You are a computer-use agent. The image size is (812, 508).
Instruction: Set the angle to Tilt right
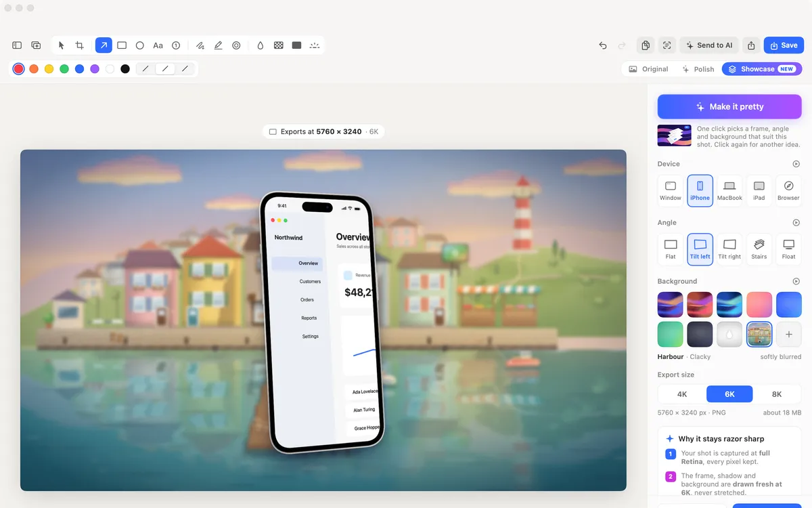(x=729, y=249)
